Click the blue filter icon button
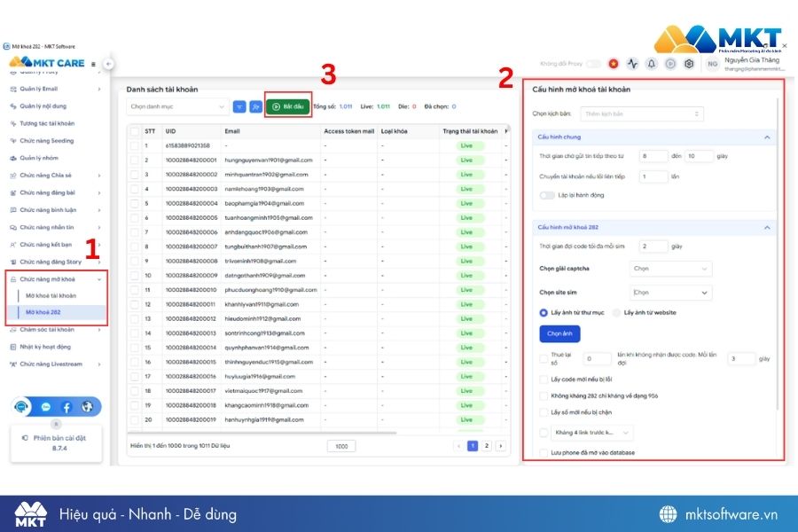This screenshot has height=532, width=798. coord(239,106)
